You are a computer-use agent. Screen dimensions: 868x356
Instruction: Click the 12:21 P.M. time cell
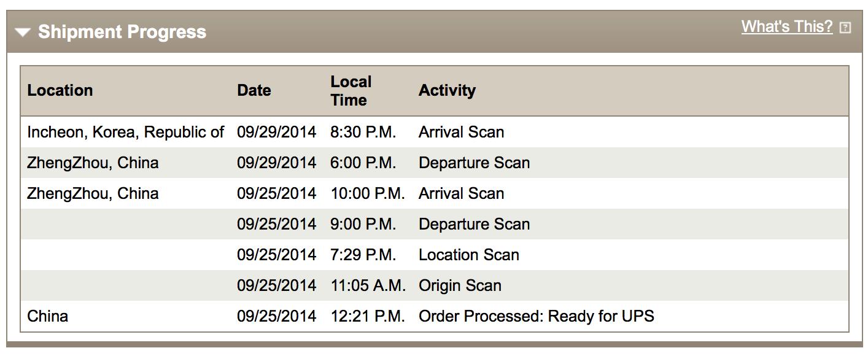pyautogui.click(x=368, y=316)
